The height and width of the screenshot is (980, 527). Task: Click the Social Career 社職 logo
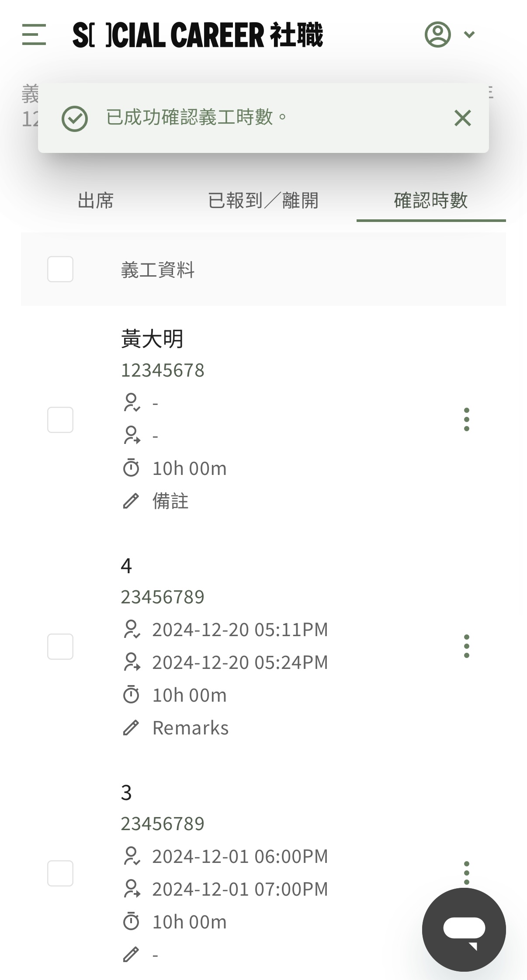click(198, 35)
